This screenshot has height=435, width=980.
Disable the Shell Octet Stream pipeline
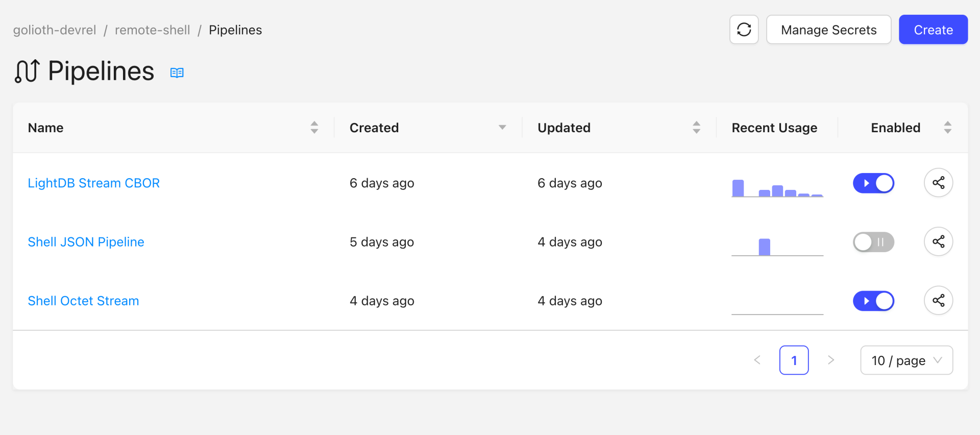(873, 301)
